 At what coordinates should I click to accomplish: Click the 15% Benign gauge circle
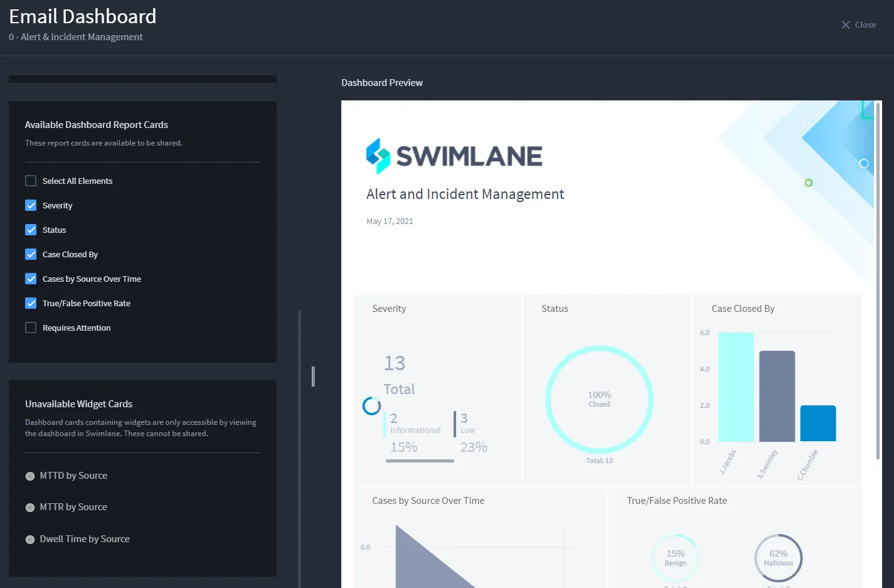point(676,557)
